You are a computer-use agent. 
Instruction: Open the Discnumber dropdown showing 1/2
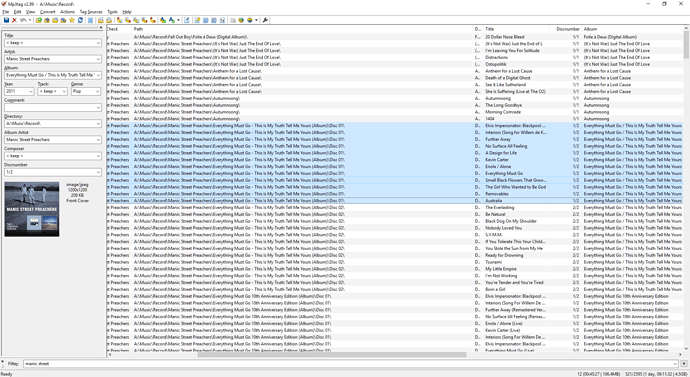click(98, 172)
